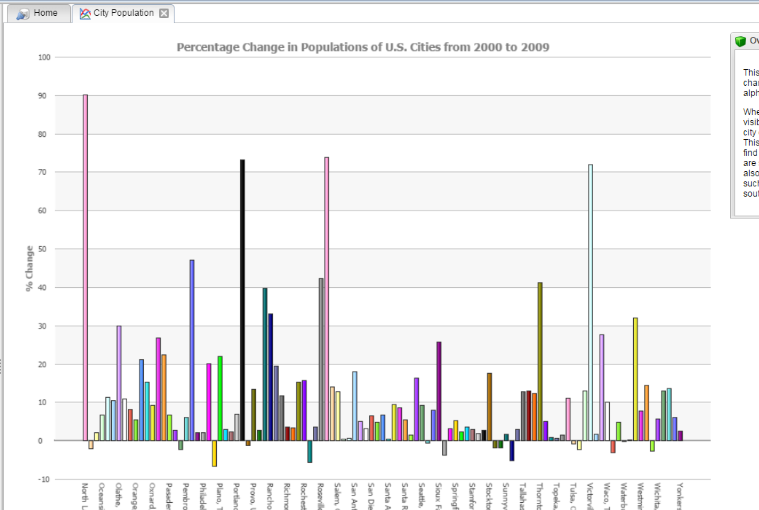759x510 pixels.
Task: Click the chart title text
Action: pyautogui.click(x=362, y=47)
